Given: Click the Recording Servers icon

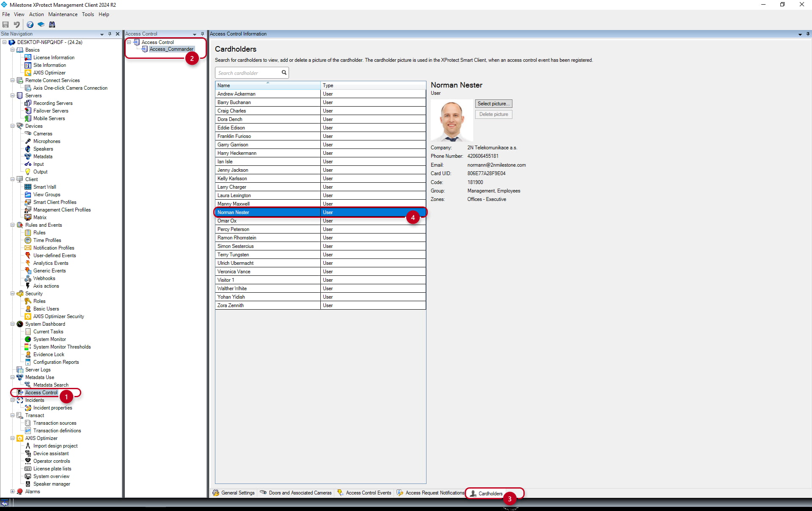Looking at the screenshot, I should point(28,103).
